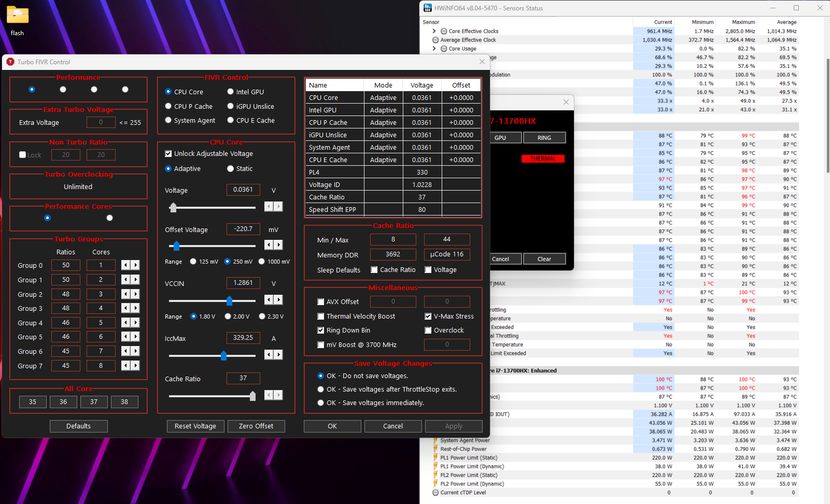Set VCCIN range to 2.30 V
This screenshot has width=830, height=504.
[x=262, y=316]
